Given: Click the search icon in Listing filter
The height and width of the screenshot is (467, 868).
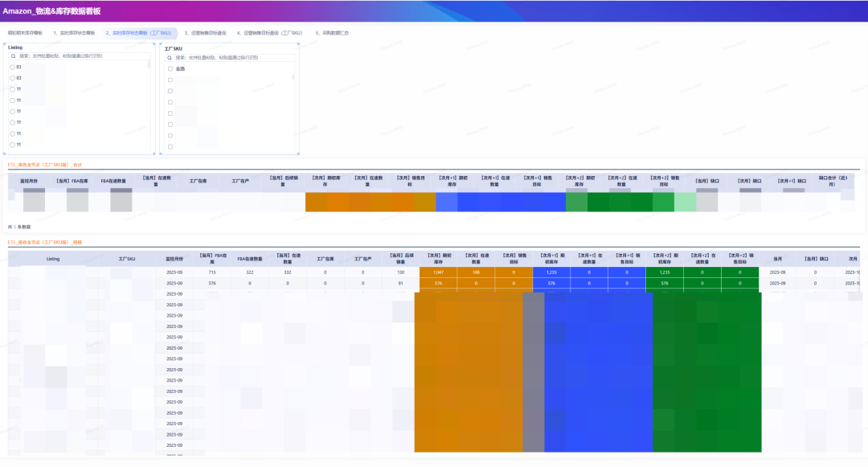Looking at the screenshot, I should pyautogui.click(x=13, y=56).
